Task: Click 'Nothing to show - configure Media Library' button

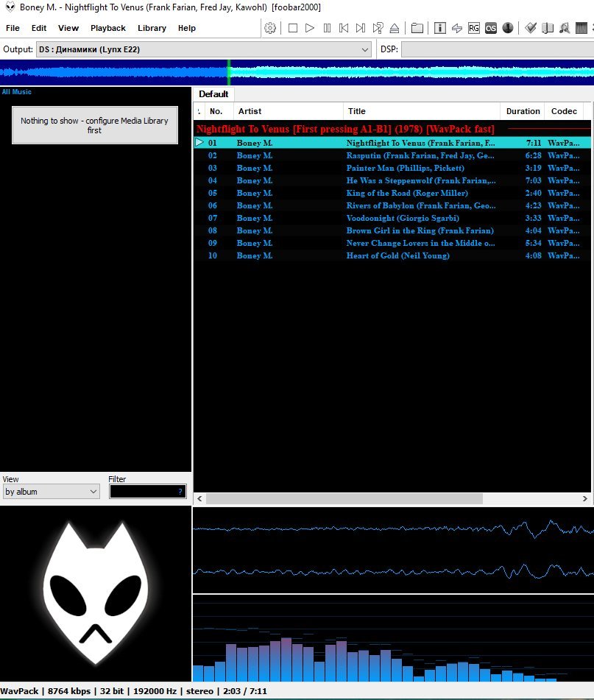Action: (x=94, y=125)
